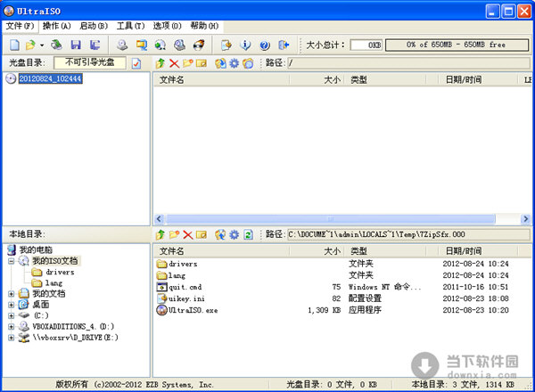Screen dimensions: 535x392
Task: Click Up folder icon in local pane toolbar
Action: point(160,234)
